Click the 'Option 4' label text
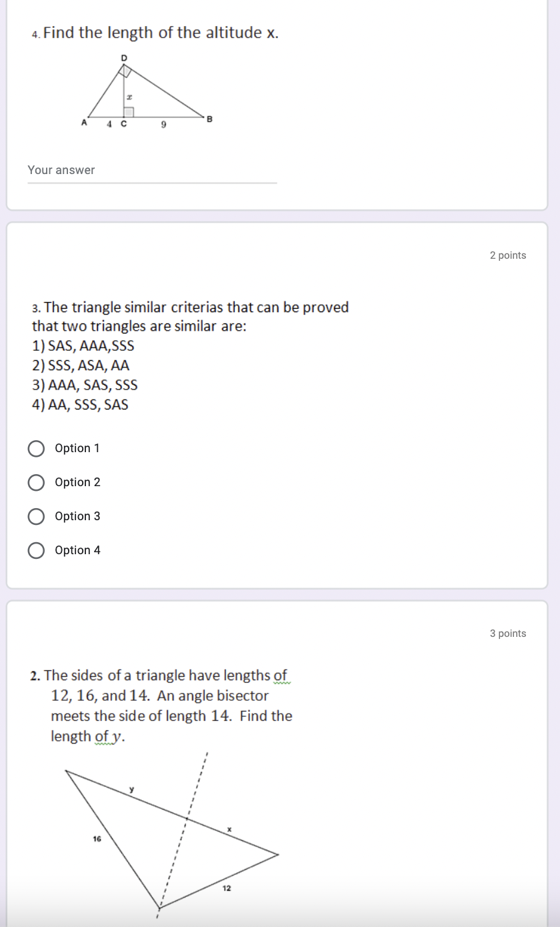Image resolution: width=560 pixels, height=927 pixels. [x=77, y=550]
